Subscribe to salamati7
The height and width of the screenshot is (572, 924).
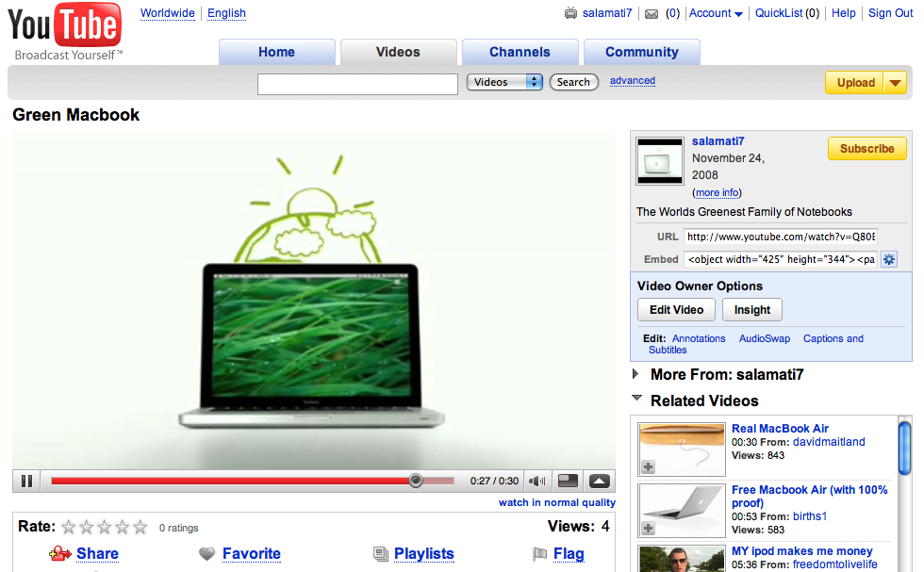pyautogui.click(x=866, y=149)
